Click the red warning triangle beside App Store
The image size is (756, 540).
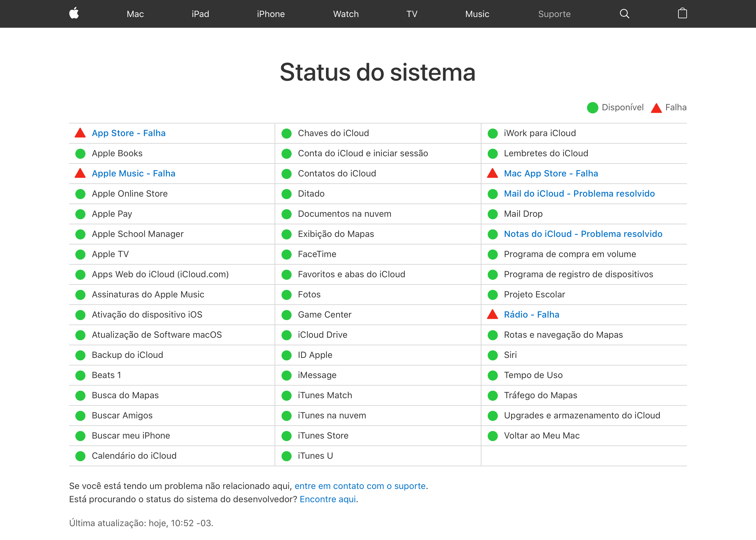coord(80,133)
